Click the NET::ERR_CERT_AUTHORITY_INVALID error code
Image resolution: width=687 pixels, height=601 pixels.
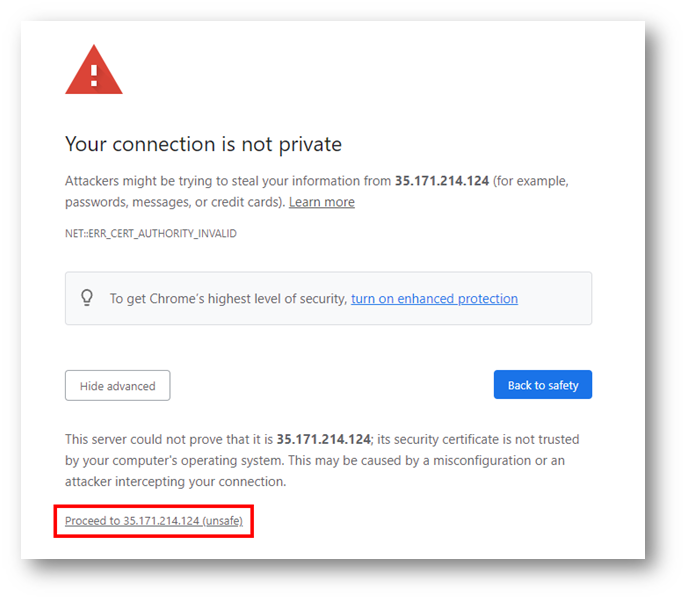(151, 233)
